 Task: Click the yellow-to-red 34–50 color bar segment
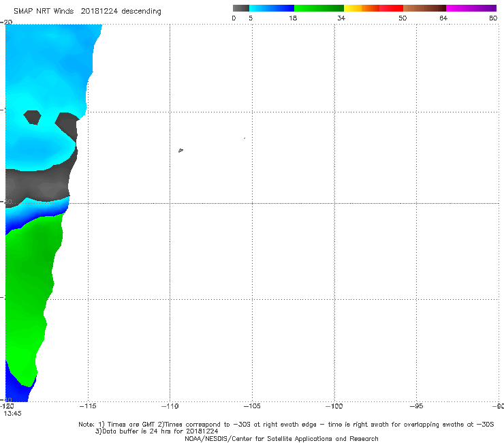pos(373,8)
